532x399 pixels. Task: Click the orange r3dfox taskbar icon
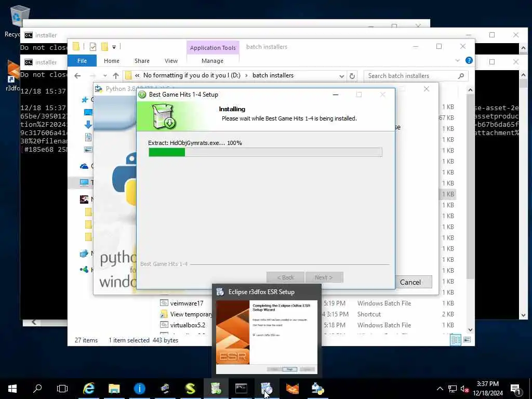[292, 389]
